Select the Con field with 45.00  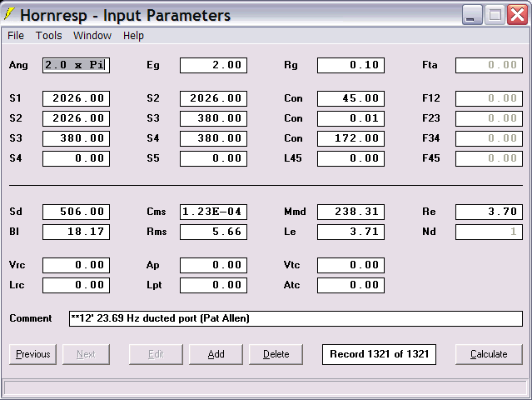click(351, 98)
